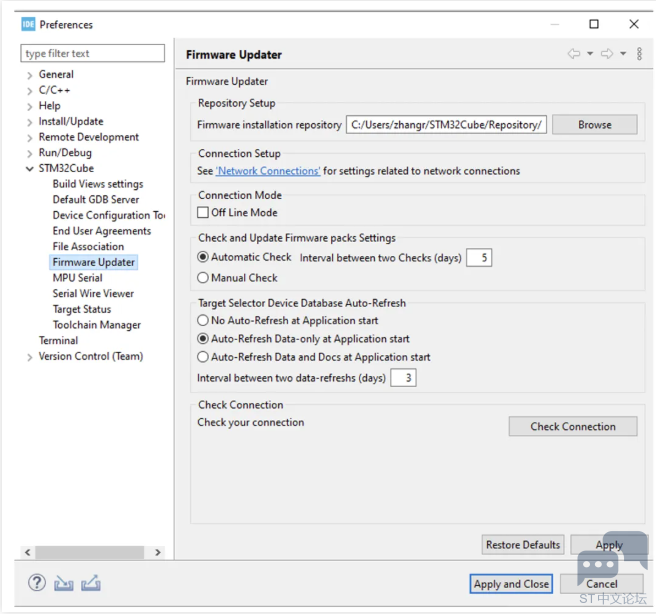
Task: Click the tree scrollbar right arrow
Action: click(158, 552)
